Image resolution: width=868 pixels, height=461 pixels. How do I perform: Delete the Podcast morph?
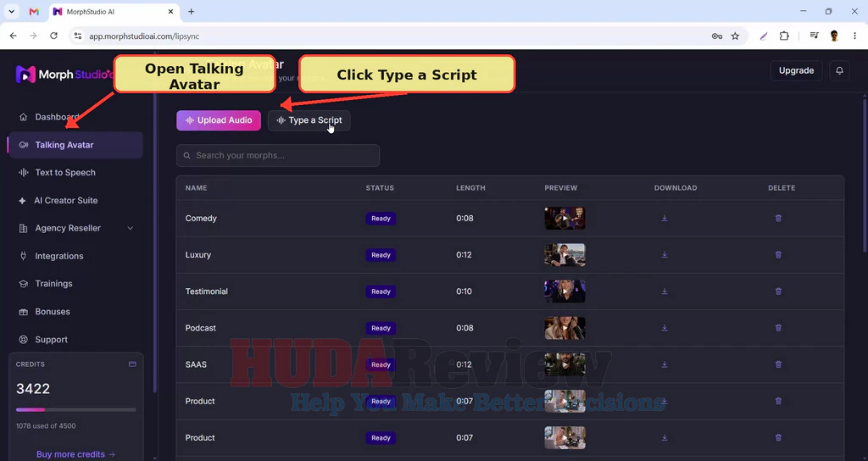pos(778,328)
